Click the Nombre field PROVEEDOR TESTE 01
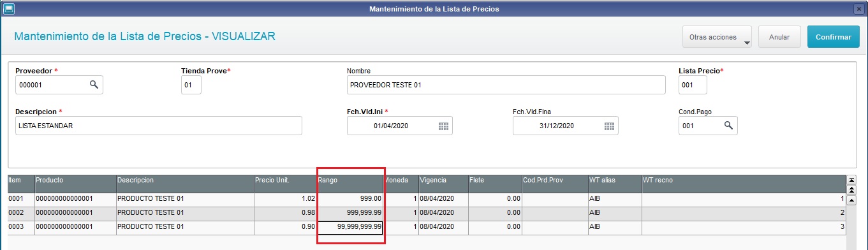 click(506, 85)
